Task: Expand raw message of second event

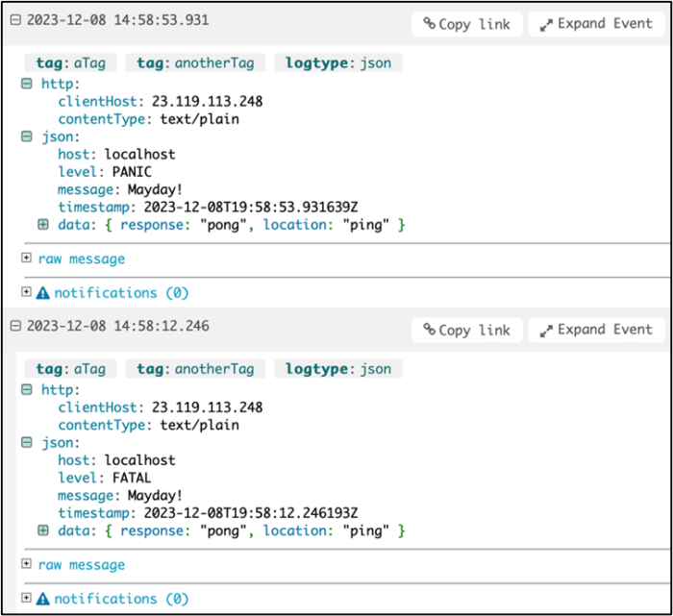Action: [27, 565]
